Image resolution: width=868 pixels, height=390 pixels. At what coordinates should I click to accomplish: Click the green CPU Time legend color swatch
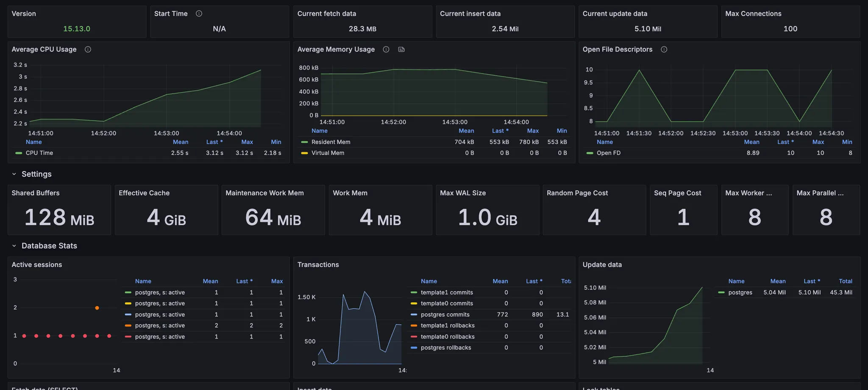coord(19,153)
